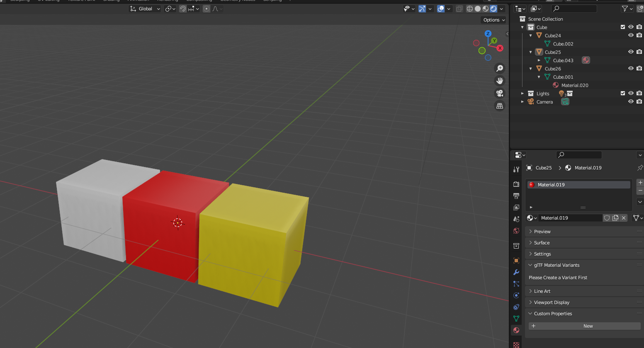
Task: Collapse the Cube24 tree item
Action: pos(531,35)
